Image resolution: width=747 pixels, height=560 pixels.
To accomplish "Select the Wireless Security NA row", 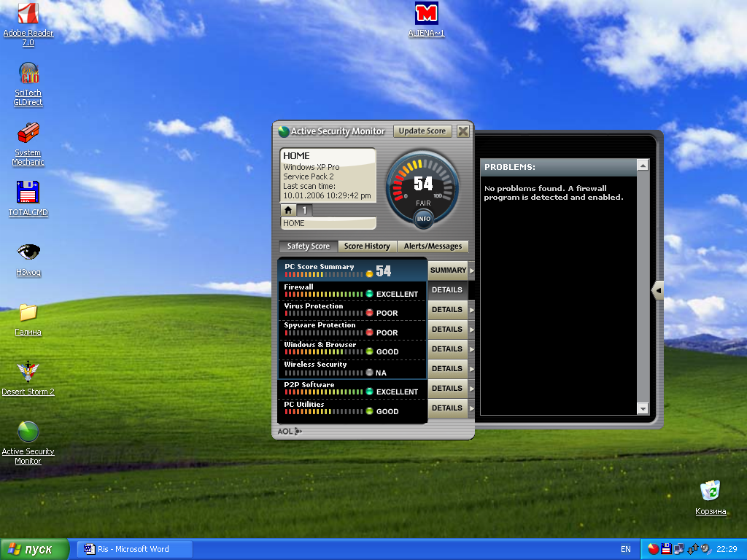I will point(352,369).
